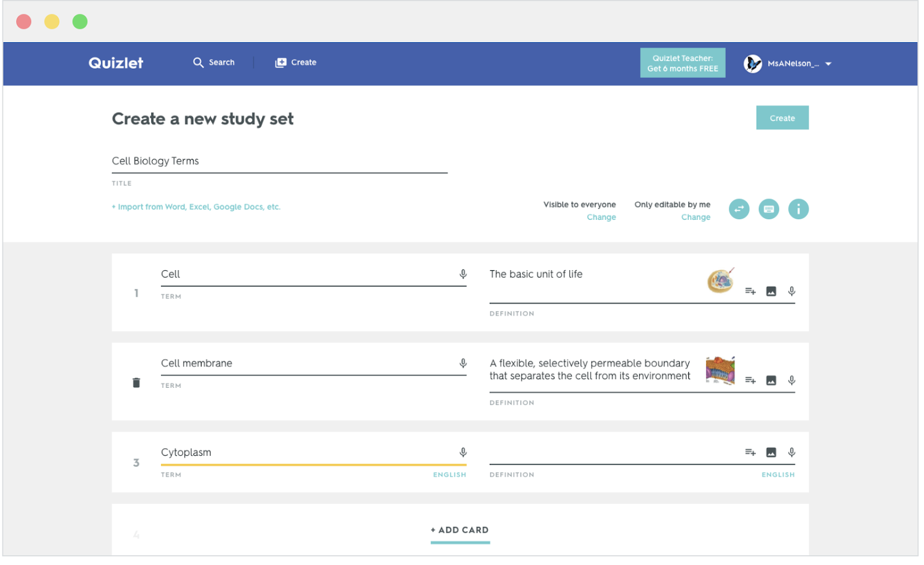Edit the Cell Biology Terms title field
Image resolution: width=924 pixels, height=565 pixels.
(x=280, y=161)
